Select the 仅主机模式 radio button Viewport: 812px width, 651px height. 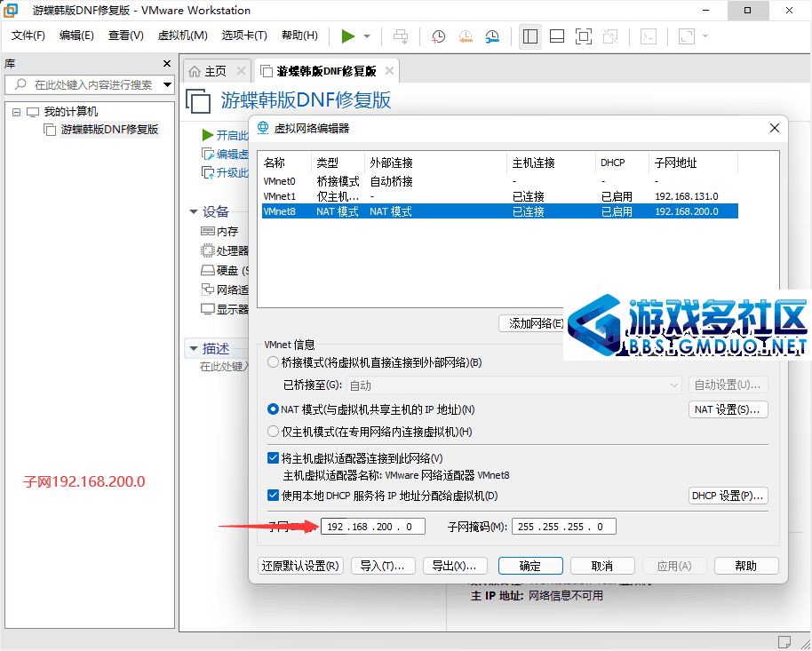click(x=273, y=432)
